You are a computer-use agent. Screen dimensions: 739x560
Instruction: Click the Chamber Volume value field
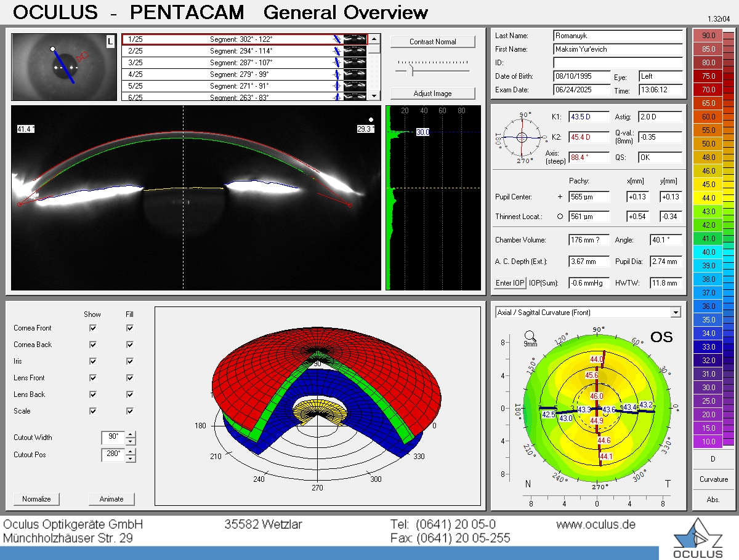(x=589, y=240)
